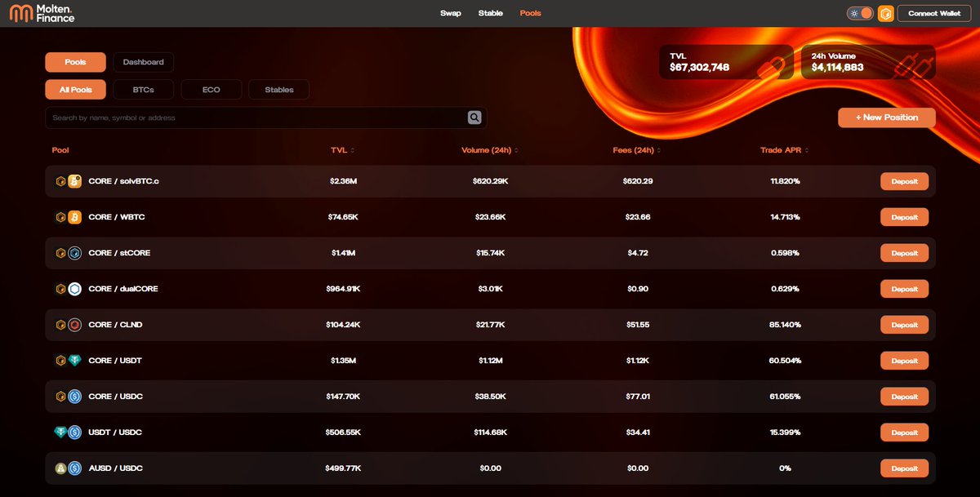
Task: Filter by All Pools
Action: click(x=75, y=90)
